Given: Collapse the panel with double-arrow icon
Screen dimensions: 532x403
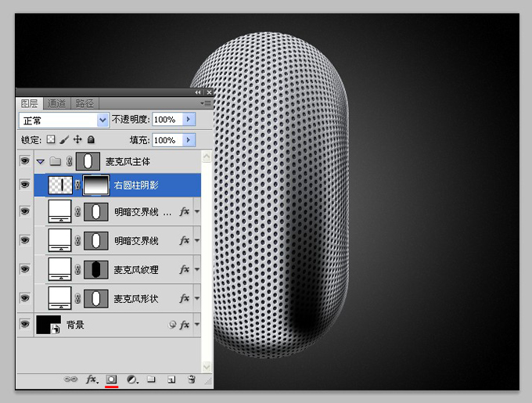Looking at the screenshot, I should tap(198, 92).
